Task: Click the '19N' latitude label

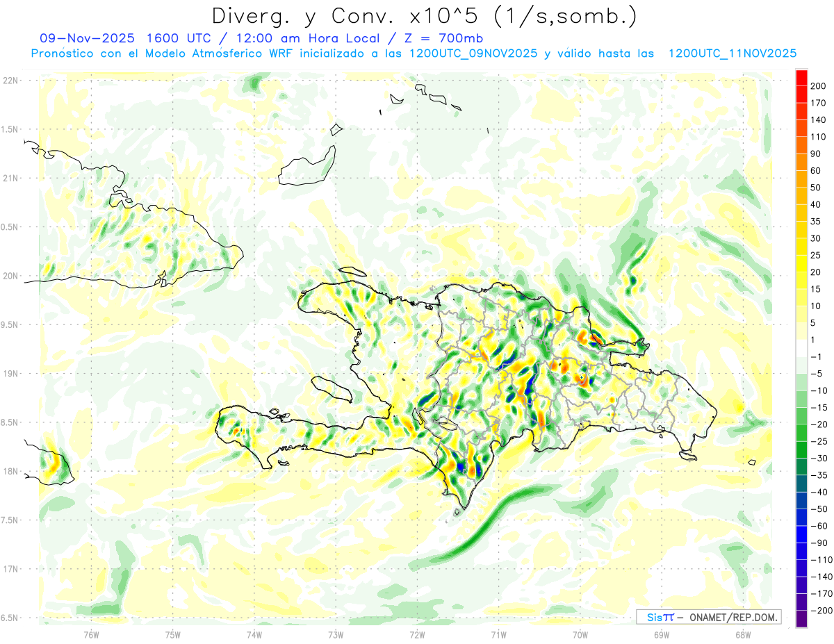Action: coord(10,373)
